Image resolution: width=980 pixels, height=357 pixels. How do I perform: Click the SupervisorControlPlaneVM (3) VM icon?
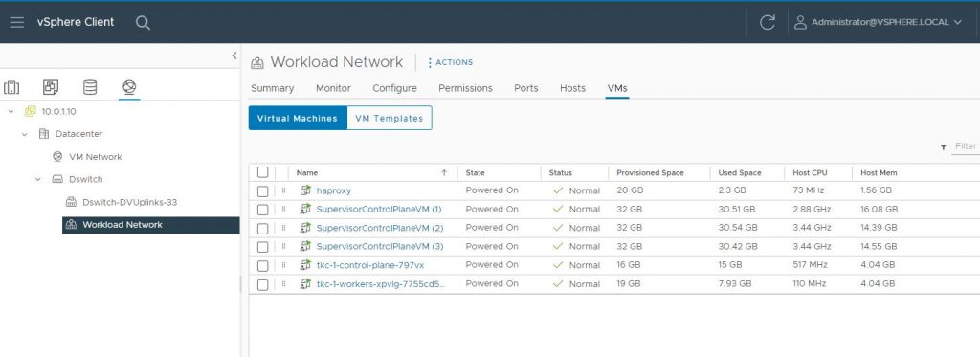(x=305, y=246)
